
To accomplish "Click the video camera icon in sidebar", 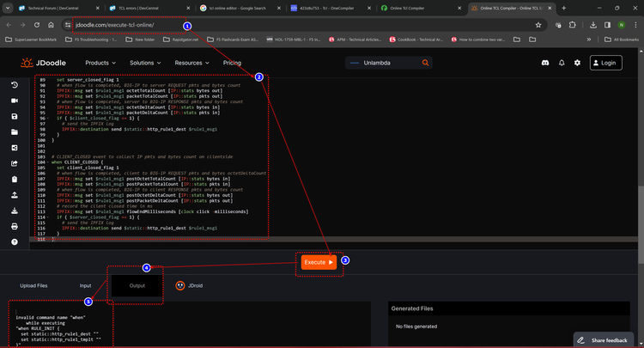I will pos(15,101).
